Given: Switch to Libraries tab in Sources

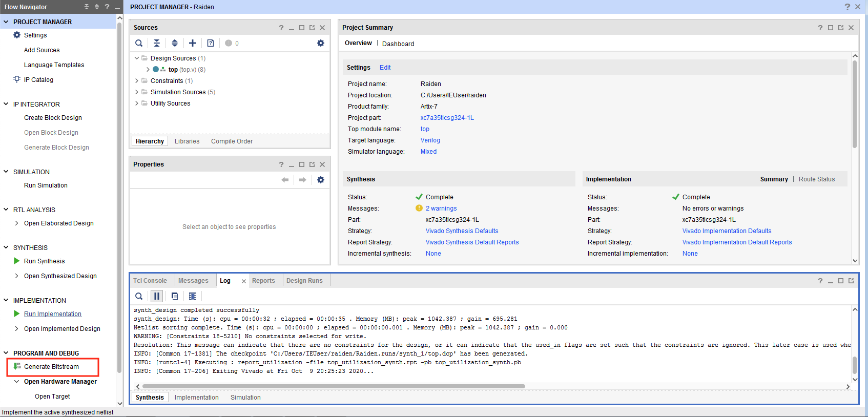Looking at the screenshot, I should coord(187,141).
